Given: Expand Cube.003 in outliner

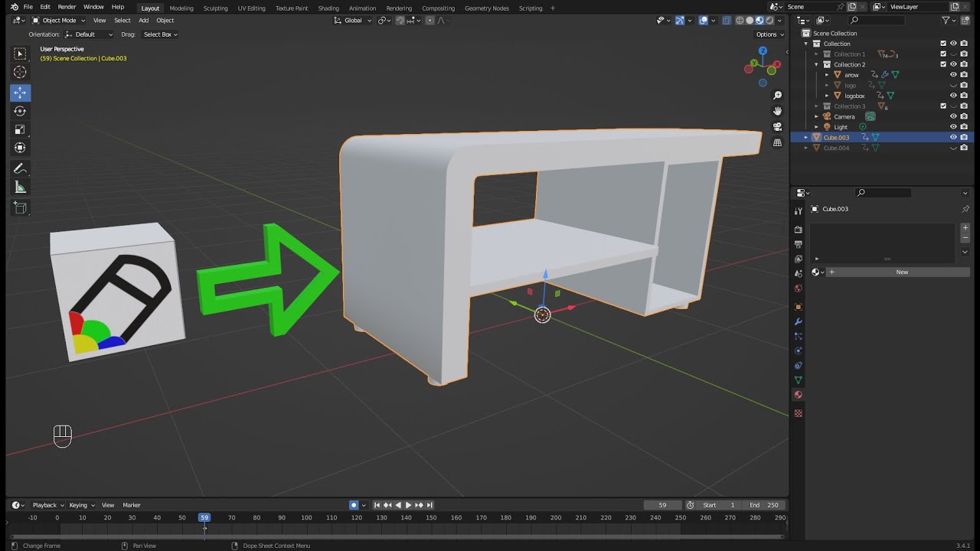Looking at the screenshot, I should click(805, 137).
